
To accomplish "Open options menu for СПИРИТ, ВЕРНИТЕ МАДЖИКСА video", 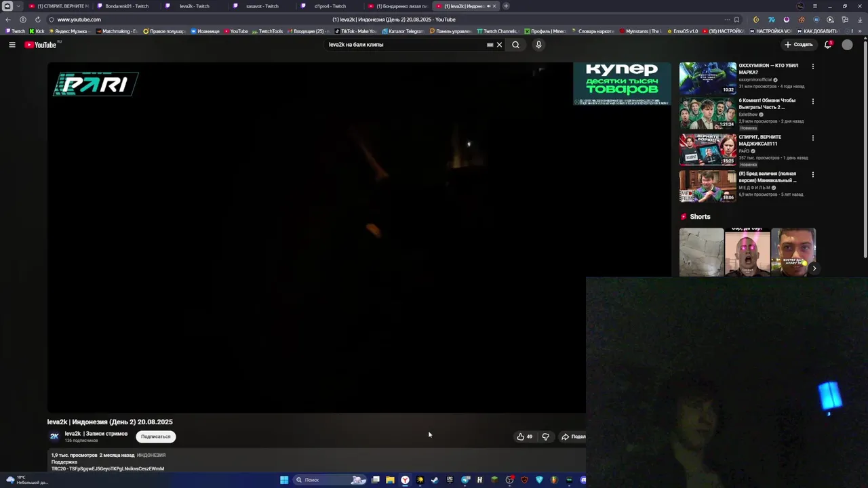I will tap(813, 138).
